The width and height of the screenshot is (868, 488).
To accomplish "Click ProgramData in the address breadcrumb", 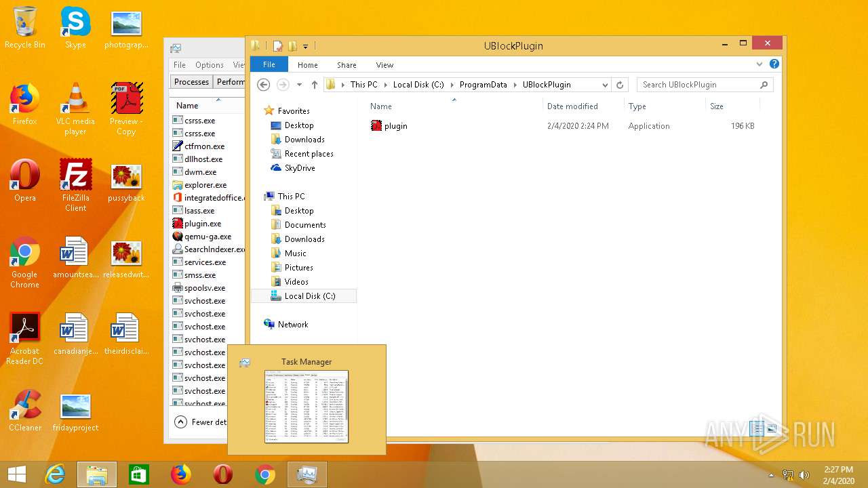I will (x=483, y=85).
